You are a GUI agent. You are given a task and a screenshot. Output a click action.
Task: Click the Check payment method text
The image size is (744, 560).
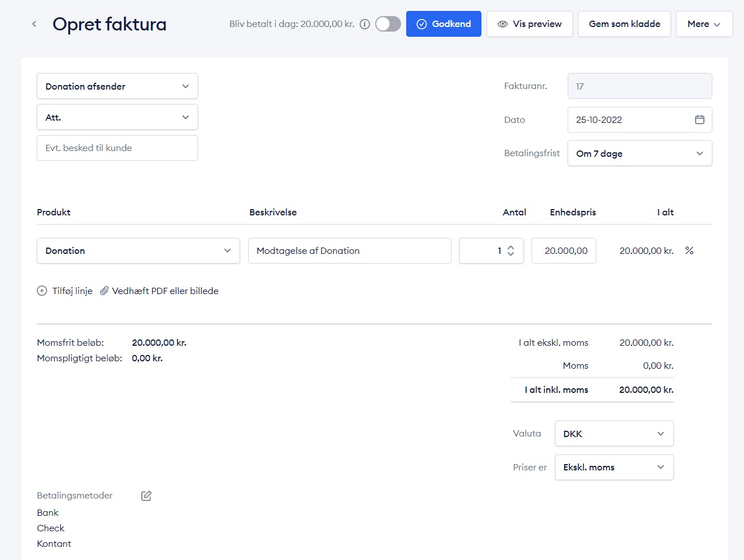pos(51,528)
